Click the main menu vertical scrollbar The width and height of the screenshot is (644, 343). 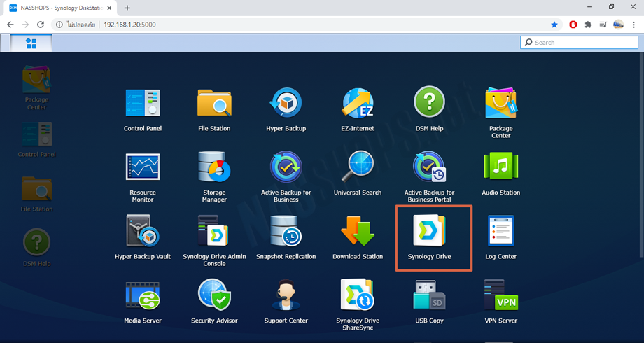click(641, 156)
